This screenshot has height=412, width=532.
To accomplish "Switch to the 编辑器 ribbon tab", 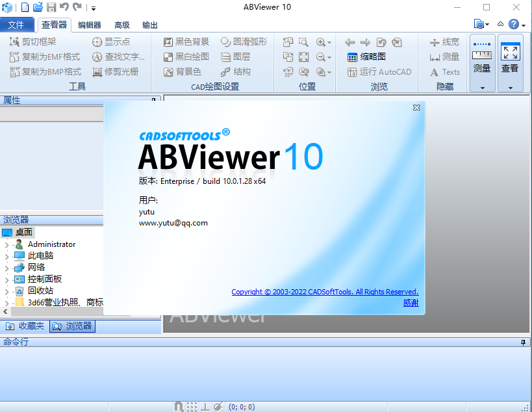I will (90, 25).
